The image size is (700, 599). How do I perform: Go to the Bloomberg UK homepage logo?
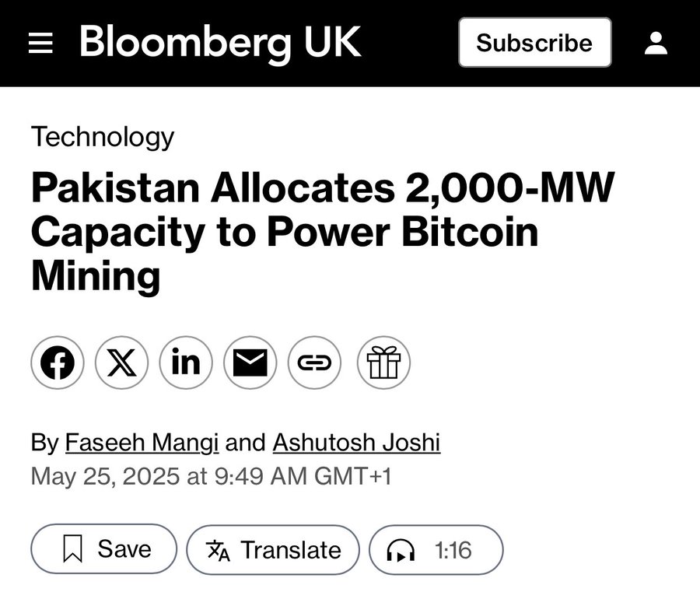pos(220,42)
